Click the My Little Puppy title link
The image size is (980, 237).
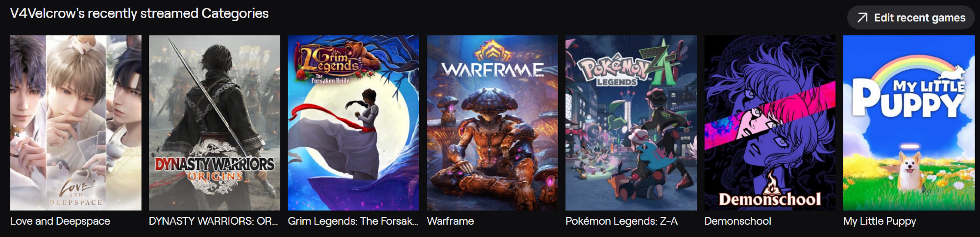point(880,221)
